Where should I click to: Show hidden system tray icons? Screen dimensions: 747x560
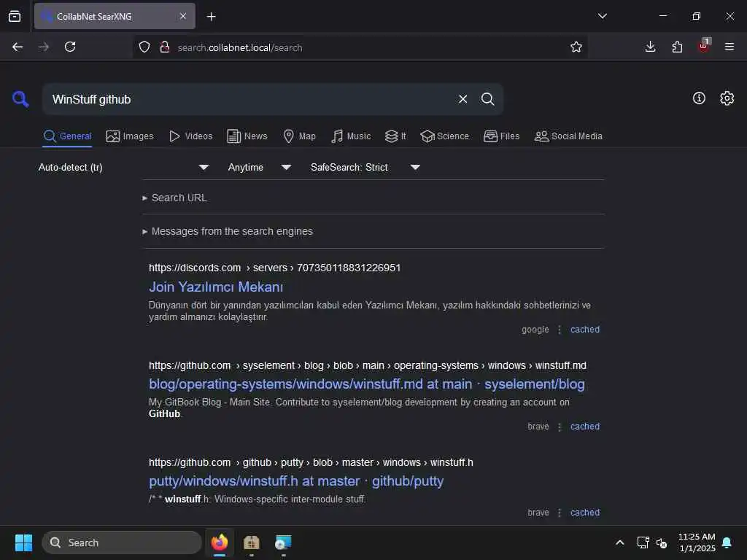(620, 542)
